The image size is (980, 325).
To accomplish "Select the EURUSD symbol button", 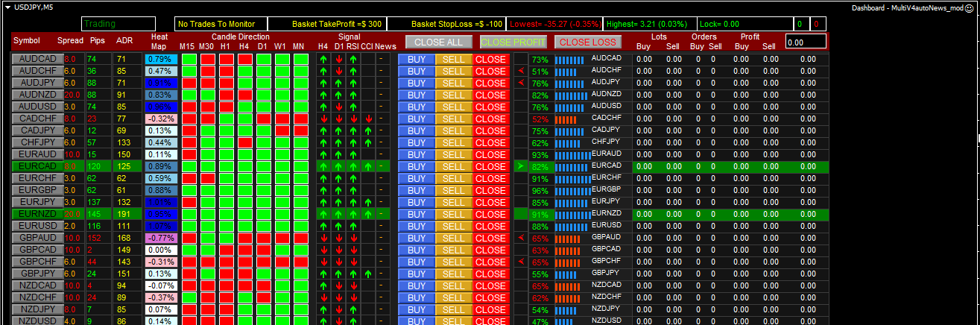I will coord(37,226).
